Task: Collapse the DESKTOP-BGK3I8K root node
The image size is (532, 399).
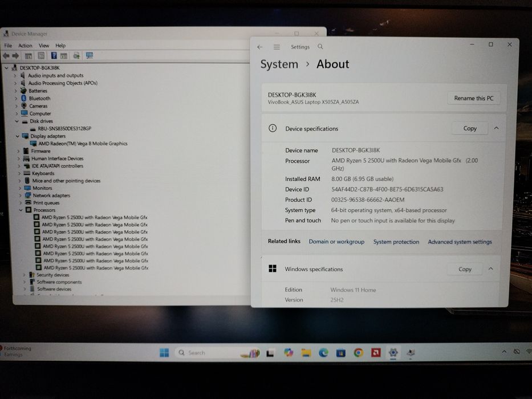Action: pos(6,68)
